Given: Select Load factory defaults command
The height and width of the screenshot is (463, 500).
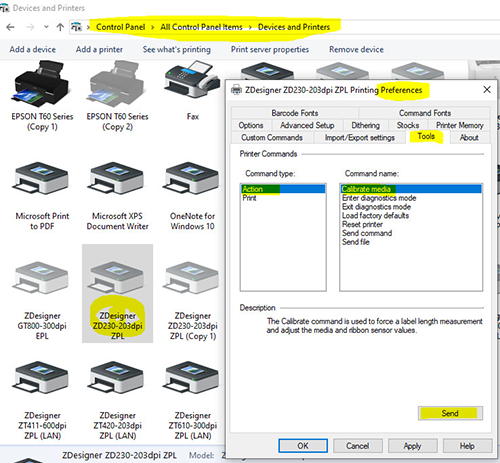Looking at the screenshot, I should [411, 216].
